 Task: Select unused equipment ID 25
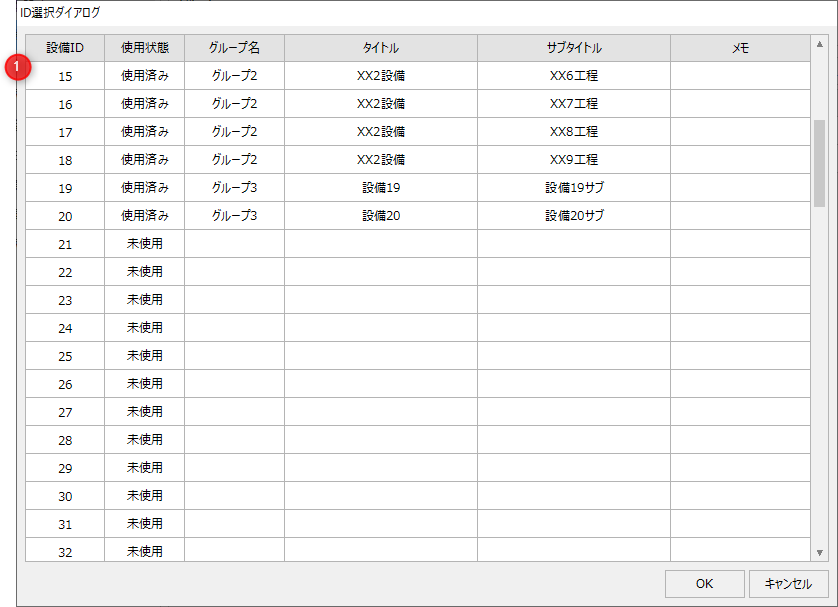point(66,355)
